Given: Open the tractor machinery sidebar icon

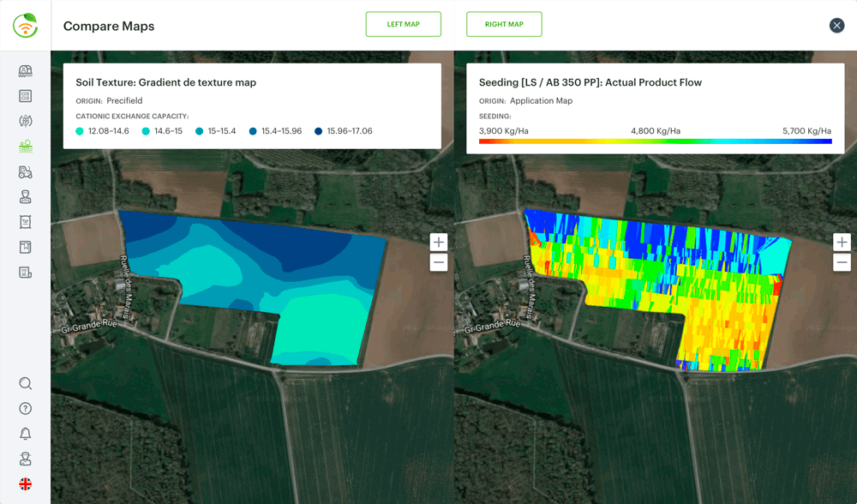Looking at the screenshot, I should click(x=25, y=172).
